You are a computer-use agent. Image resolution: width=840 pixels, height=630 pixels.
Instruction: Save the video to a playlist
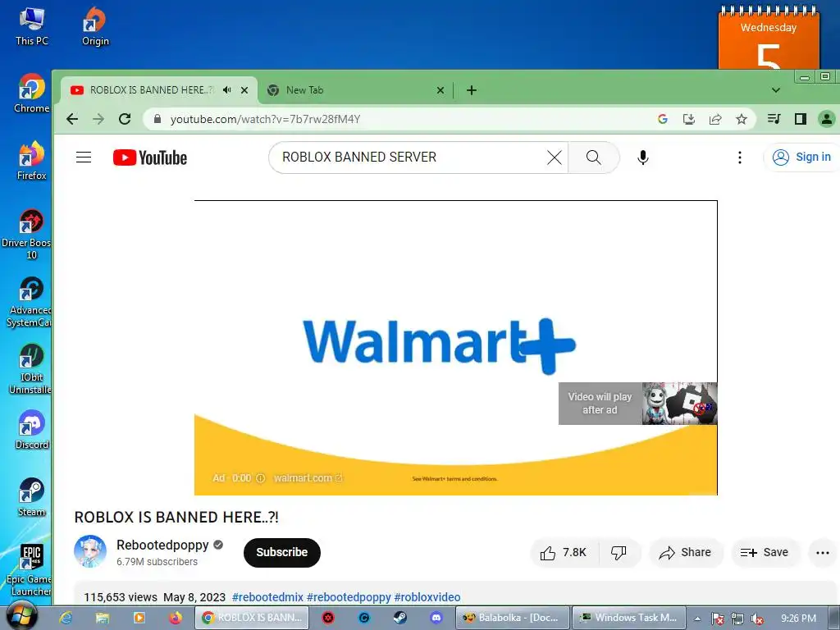click(765, 552)
